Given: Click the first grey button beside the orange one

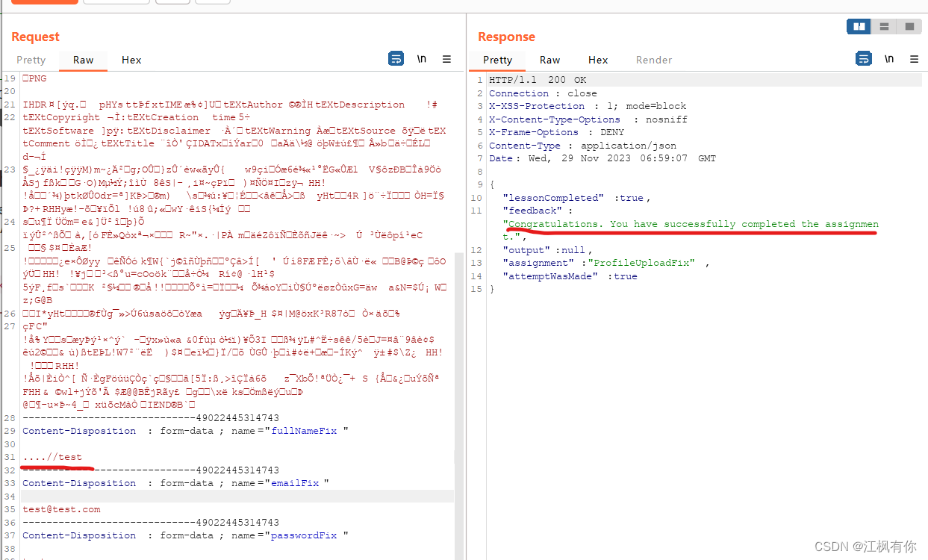Looking at the screenshot, I should pos(116,3).
